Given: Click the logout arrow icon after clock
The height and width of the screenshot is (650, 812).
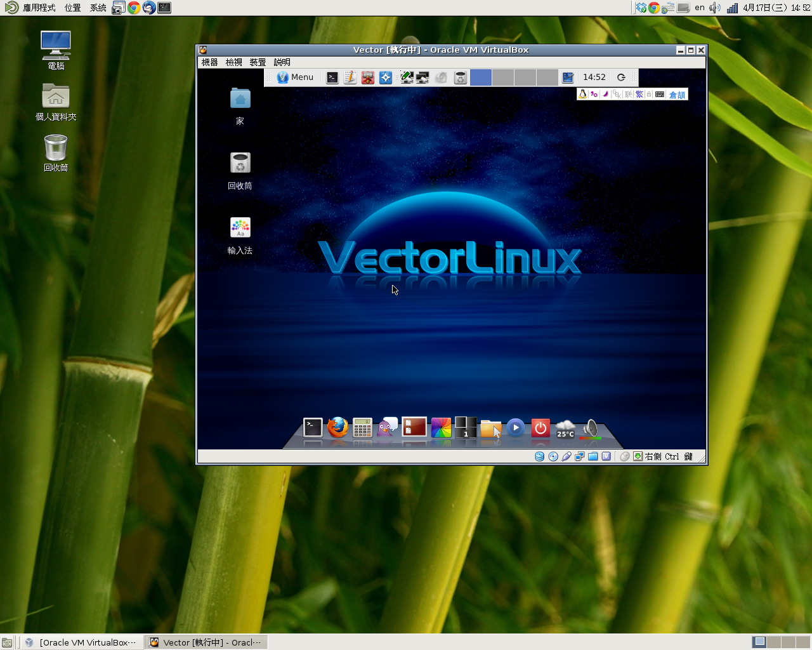Looking at the screenshot, I should [622, 77].
